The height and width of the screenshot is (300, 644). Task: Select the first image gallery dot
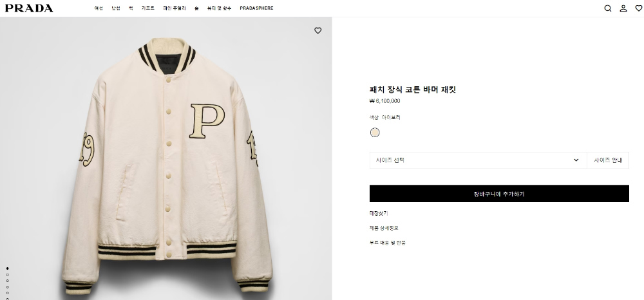[7, 268]
